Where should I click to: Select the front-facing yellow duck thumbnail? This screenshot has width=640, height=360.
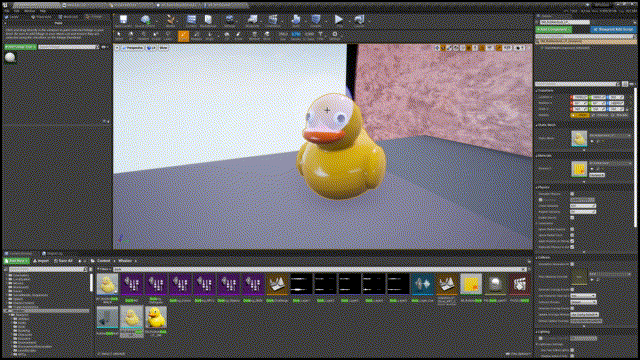[x=156, y=318]
